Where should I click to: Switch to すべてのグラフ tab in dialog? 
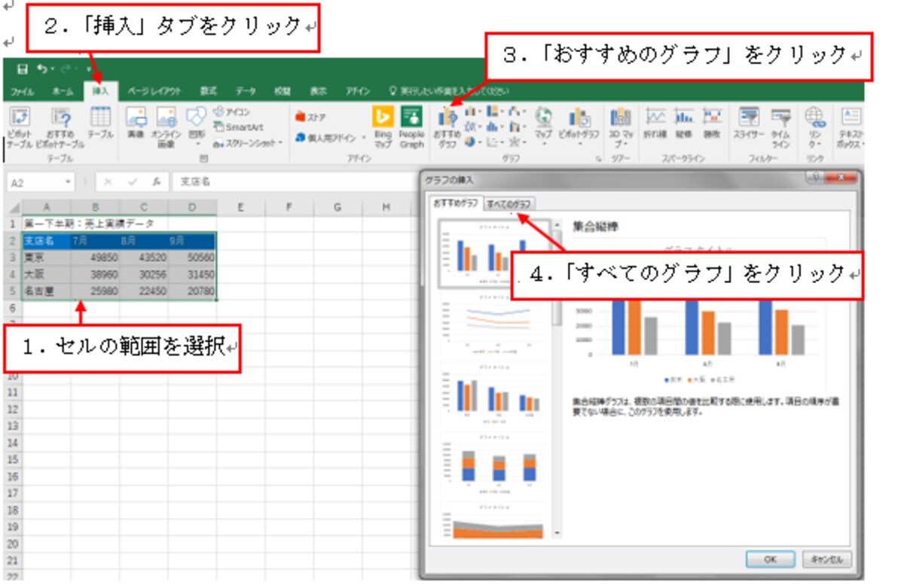tap(509, 204)
